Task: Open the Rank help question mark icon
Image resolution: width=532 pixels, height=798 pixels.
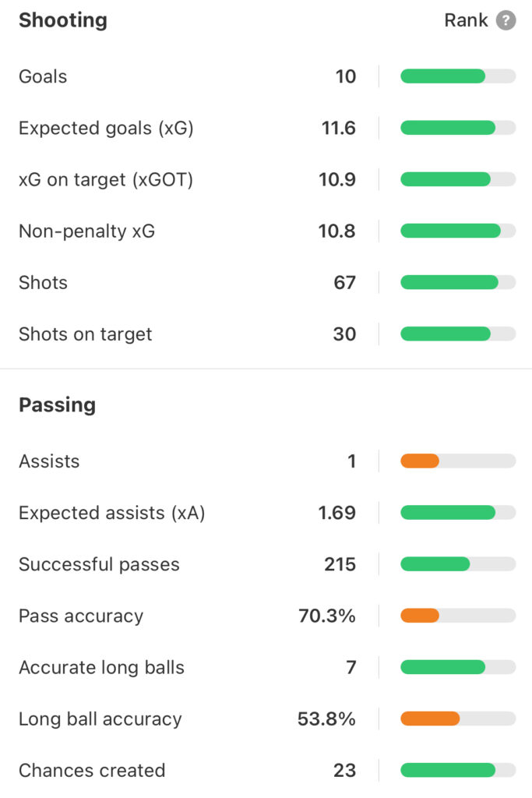Action: click(506, 20)
